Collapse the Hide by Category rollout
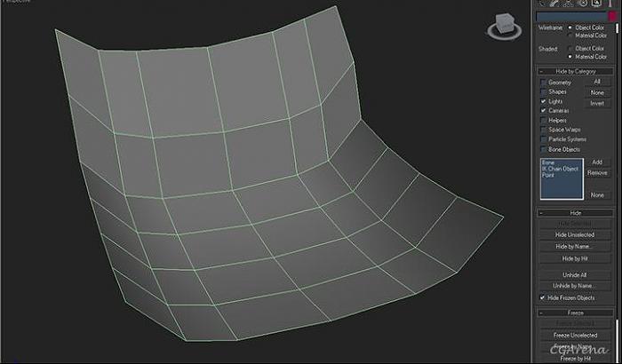The width and height of the screenshot is (622, 364). tap(575, 71)
